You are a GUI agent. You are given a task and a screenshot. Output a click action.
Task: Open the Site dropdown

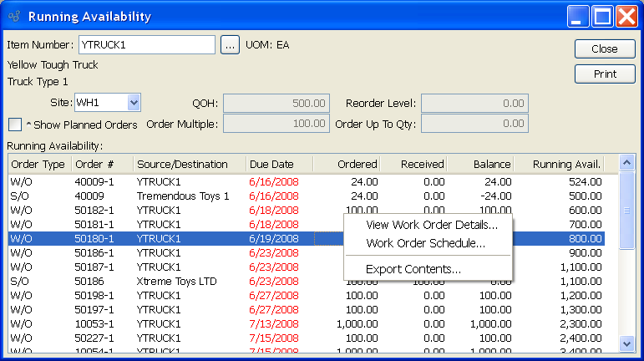point(134,102)
